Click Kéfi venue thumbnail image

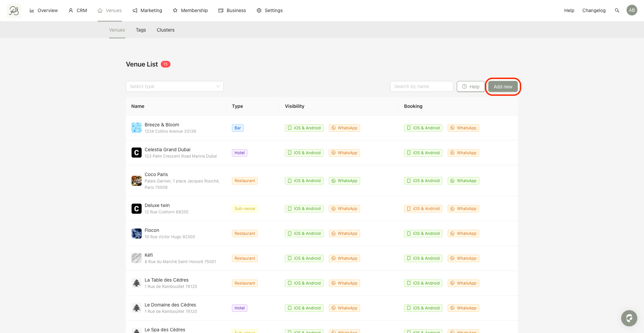[136, 258]
